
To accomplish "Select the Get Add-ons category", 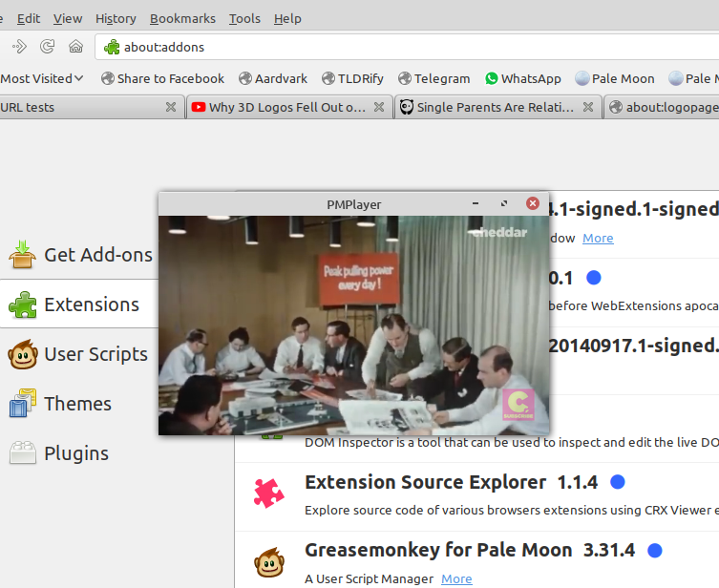I will coord(79,255).
